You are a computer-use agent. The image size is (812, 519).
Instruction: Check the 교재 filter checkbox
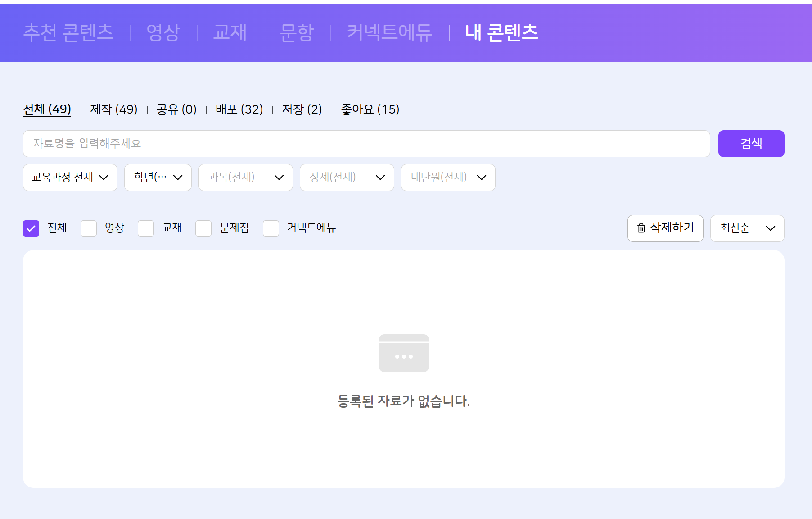coord(146,228)
